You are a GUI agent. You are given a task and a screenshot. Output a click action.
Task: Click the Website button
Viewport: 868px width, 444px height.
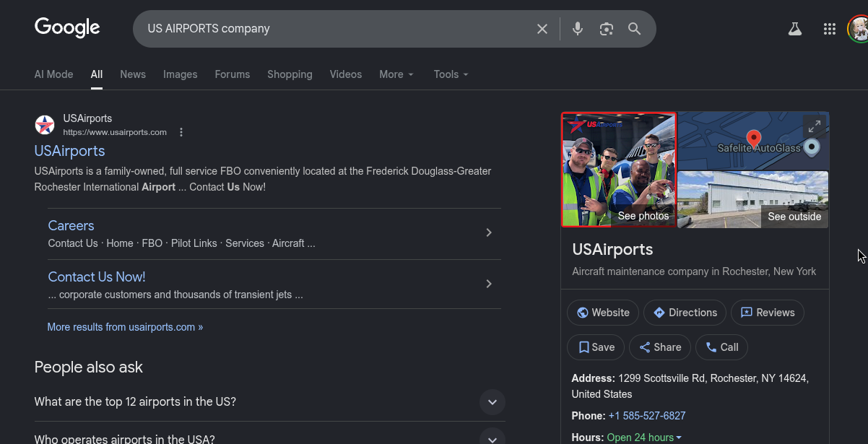pyautogui.click(x=603, y=313)
